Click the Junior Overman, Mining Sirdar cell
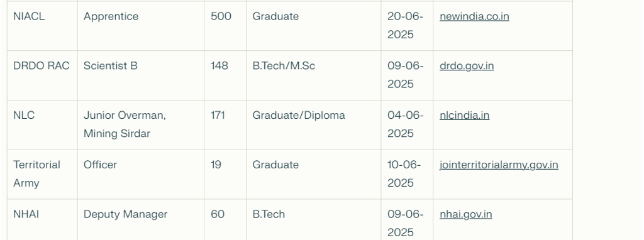The height and width of the screenshot is (240, 644). (140, 125)
